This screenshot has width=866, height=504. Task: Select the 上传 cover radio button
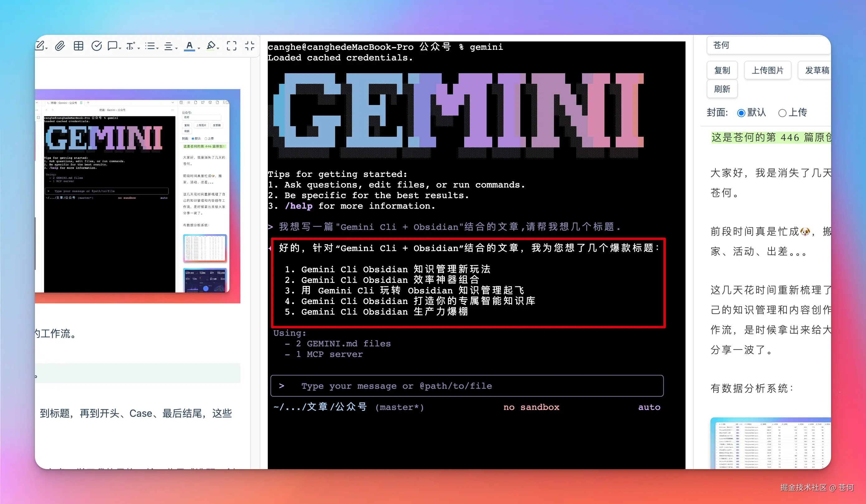(x=783, y=113)
